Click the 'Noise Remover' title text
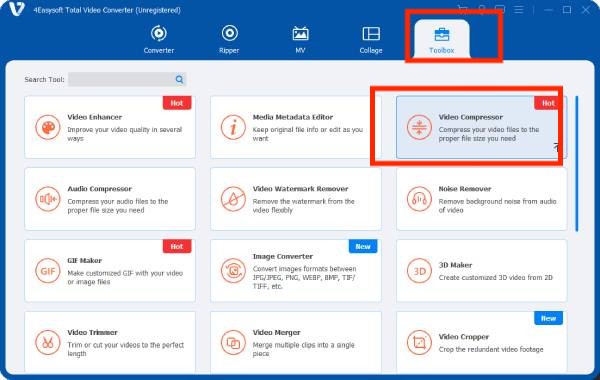The image size is (600, 380). pos(465,189)
